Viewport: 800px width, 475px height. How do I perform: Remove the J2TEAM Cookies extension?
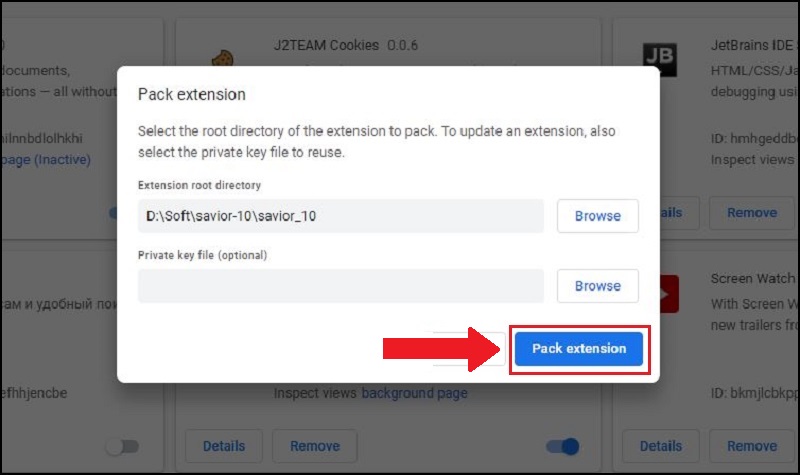(315, 446)
